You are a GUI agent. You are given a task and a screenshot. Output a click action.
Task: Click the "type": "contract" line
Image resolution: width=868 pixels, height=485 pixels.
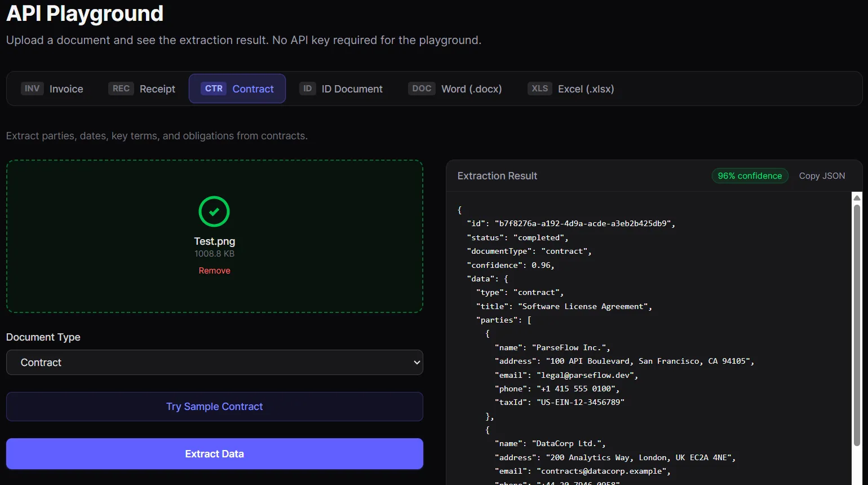[520, 292]
